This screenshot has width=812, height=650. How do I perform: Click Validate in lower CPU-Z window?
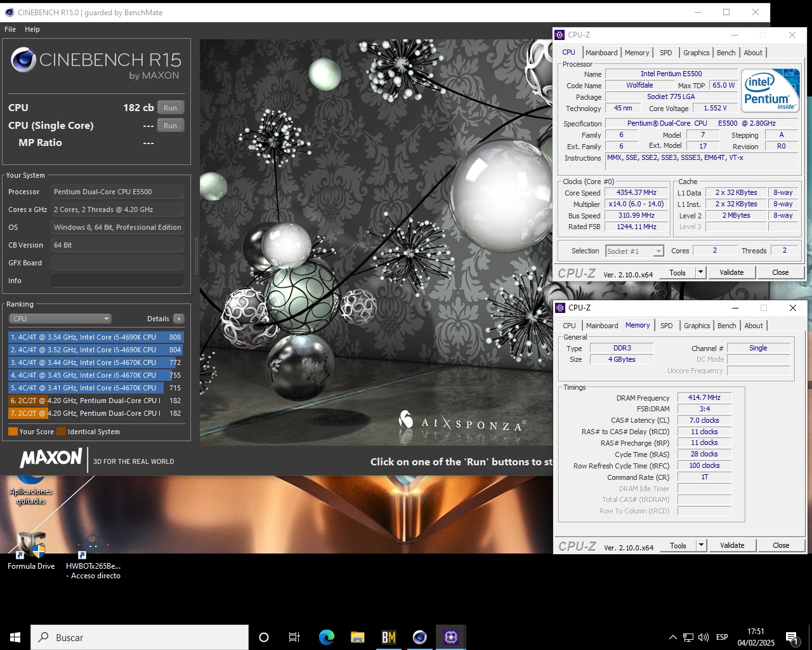[x=732, y=545]
